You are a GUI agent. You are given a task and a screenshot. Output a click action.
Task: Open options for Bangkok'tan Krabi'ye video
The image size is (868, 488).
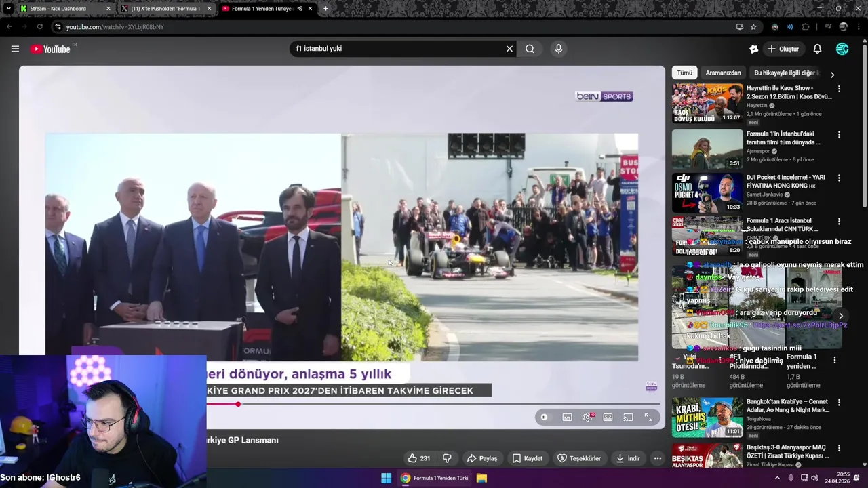(x=839, y=403)
